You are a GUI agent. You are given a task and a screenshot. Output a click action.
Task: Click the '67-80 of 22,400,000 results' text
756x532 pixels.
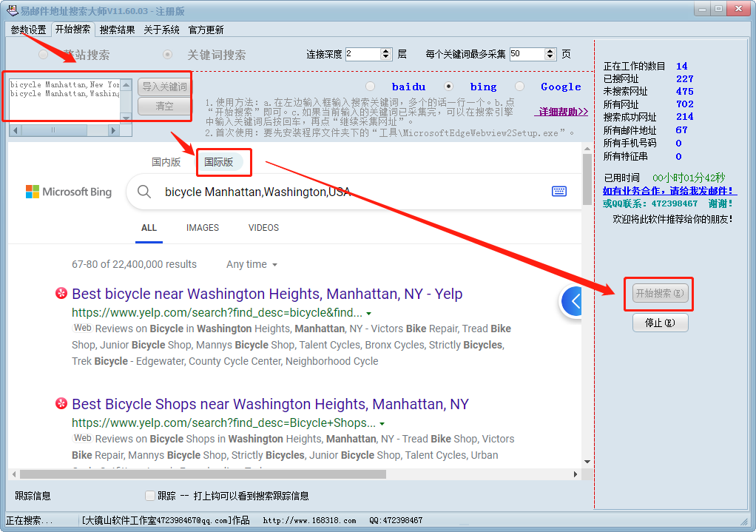point(134,264)
